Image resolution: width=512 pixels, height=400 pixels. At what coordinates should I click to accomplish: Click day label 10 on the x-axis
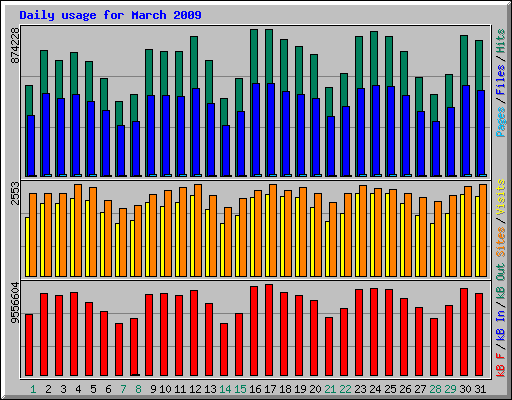click(x=165, y=389)
